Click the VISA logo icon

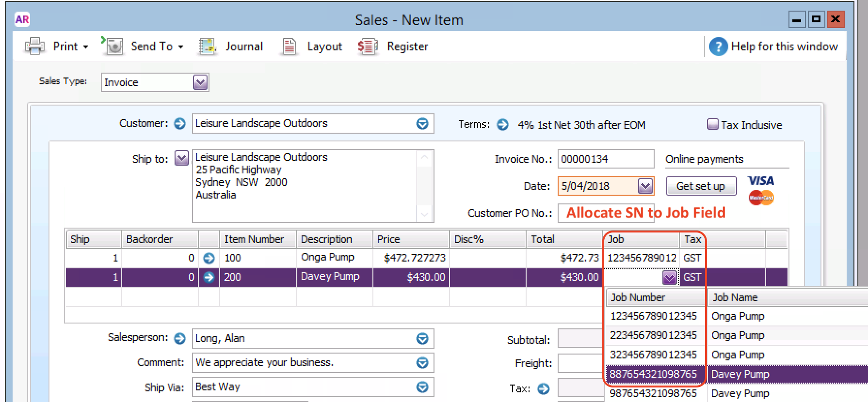[x=761, y=181]
